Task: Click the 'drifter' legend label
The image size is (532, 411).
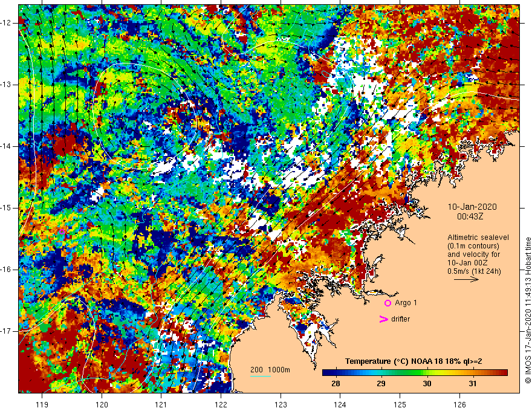Action: (x=400, y=319)
